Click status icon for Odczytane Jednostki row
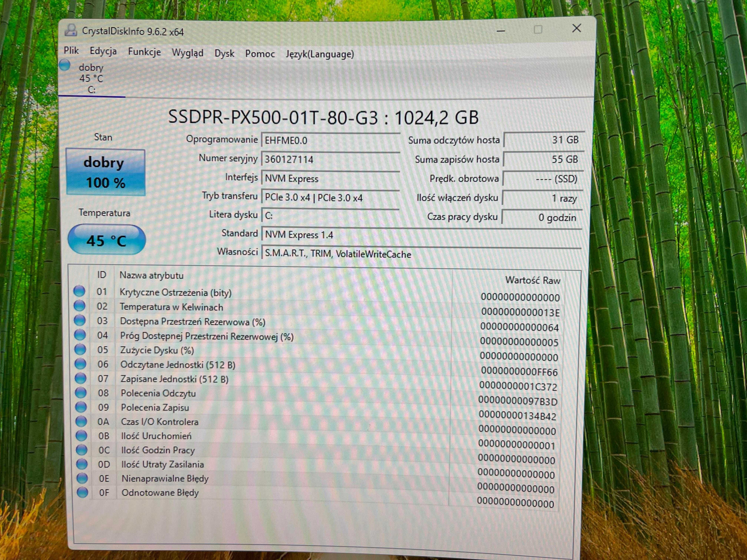747x560 pixels. pos(80,364)
